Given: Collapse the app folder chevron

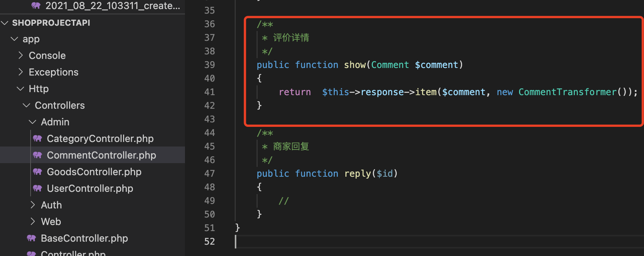Looking at the screenshot, I should click(x=14, y=39).
